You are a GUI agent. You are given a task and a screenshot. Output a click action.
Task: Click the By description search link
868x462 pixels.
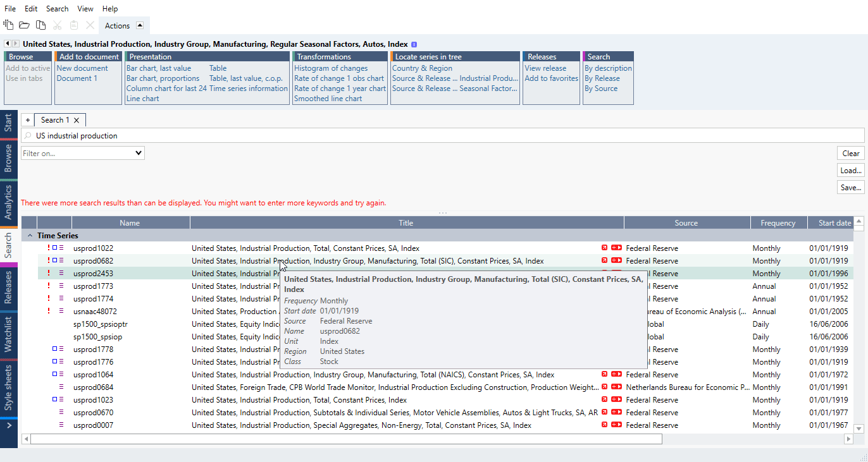(x=608, y=68)
